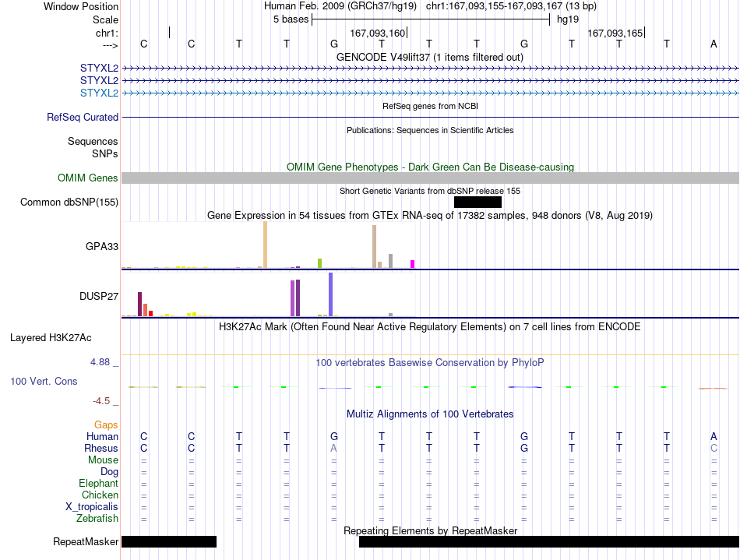Open the OMIM Genes track label
The image size is (740, 560).
88,178
